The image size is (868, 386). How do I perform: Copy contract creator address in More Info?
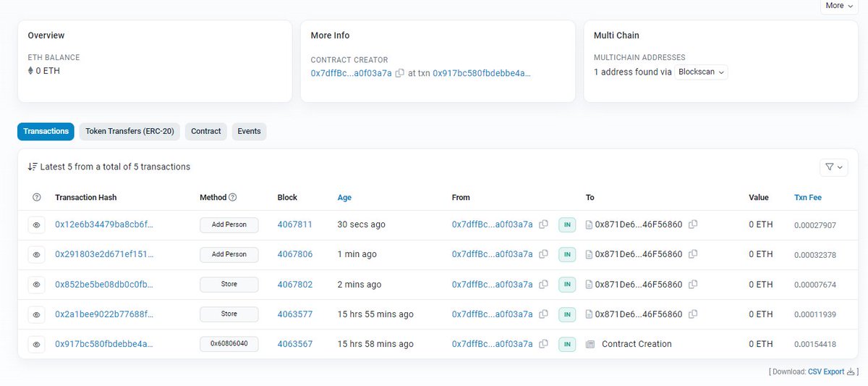pyautogui.click(x=400, y=73)
